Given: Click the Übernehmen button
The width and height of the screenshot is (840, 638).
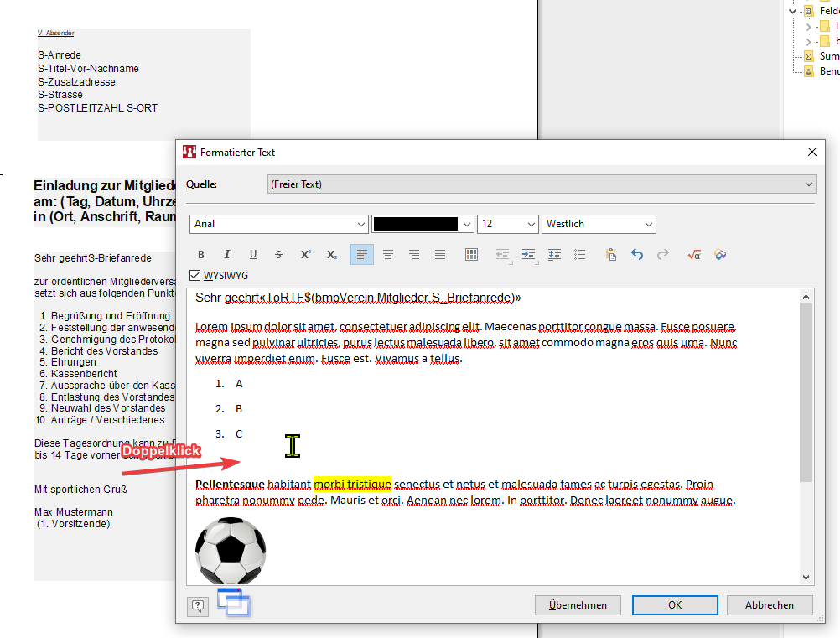Looking at the screenshot, I should (578, 605).
